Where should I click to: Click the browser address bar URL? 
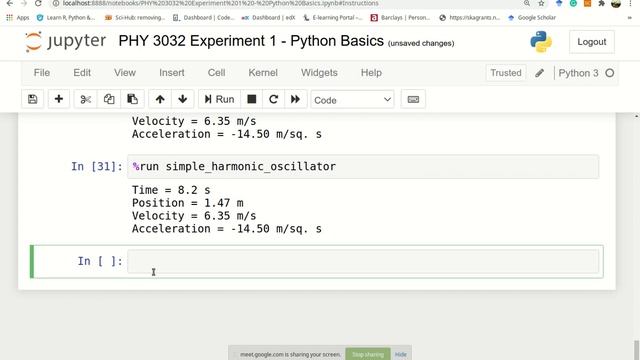(220, 3)
